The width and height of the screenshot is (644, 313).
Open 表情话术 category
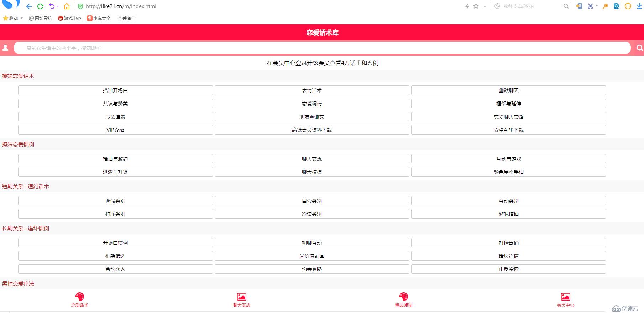click(312, 90)
